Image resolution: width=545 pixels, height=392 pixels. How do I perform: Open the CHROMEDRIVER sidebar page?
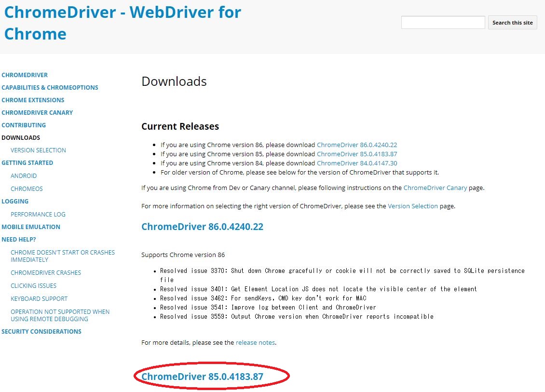pos(25,75)
